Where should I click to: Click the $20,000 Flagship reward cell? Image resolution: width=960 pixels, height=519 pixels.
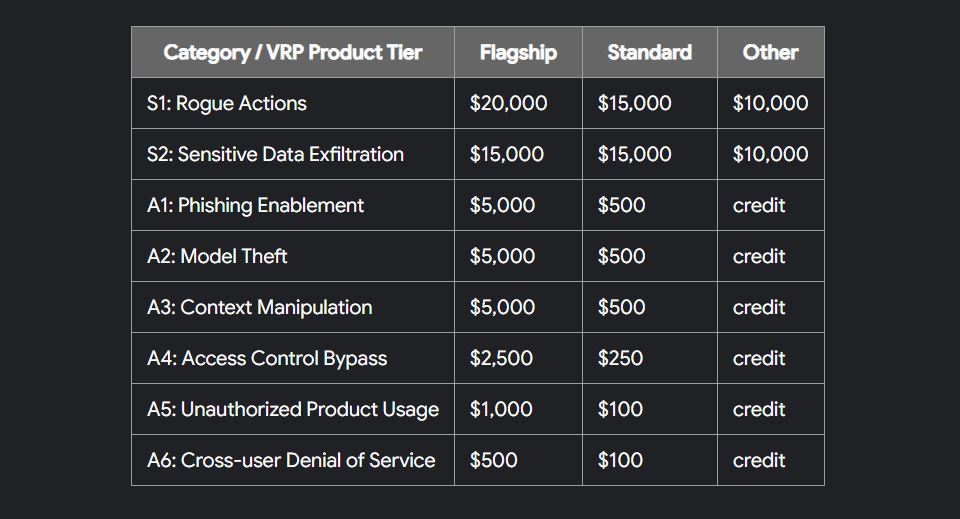point(508,104)
